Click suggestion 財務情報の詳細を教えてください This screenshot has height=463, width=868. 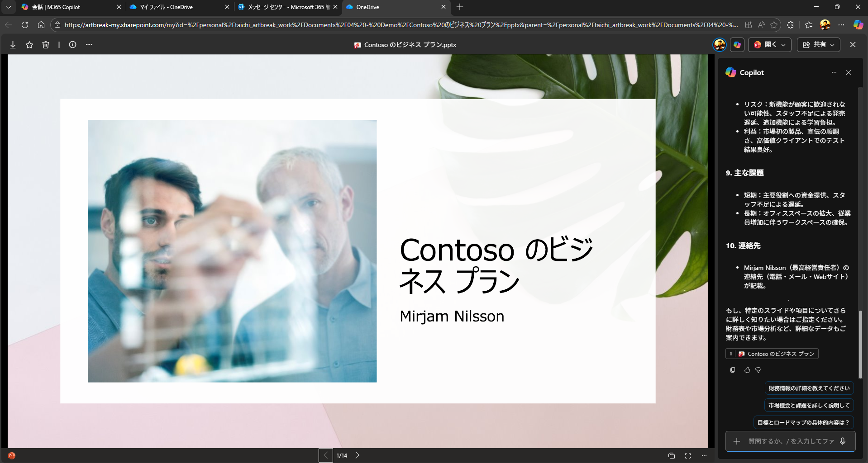[809, 388]
